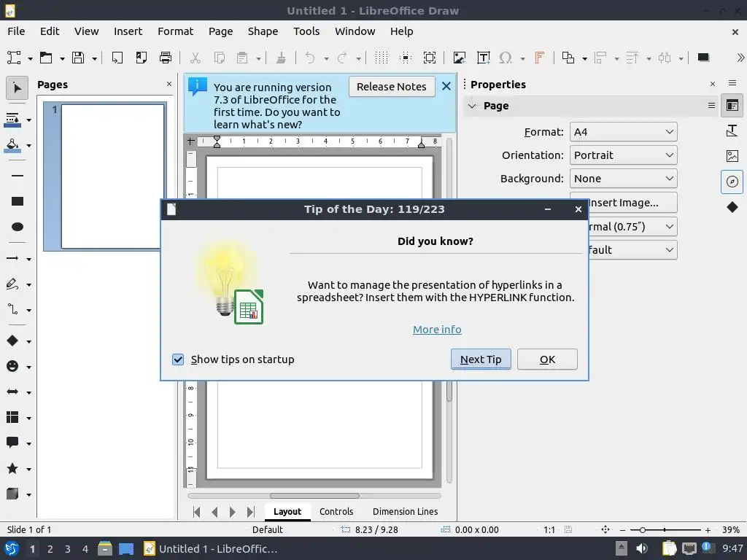
Task: Open the Background dropdown showing None
Action: [623, 179]
